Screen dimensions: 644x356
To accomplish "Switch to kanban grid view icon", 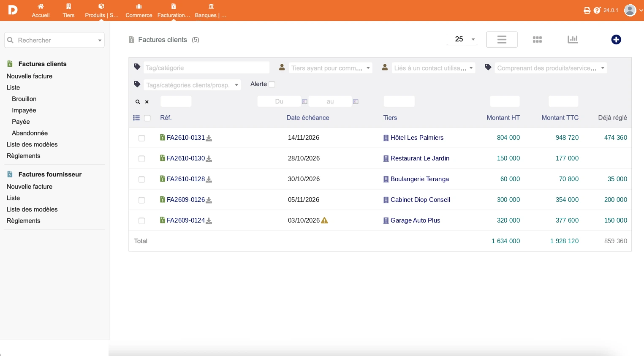I will point(537,40).
